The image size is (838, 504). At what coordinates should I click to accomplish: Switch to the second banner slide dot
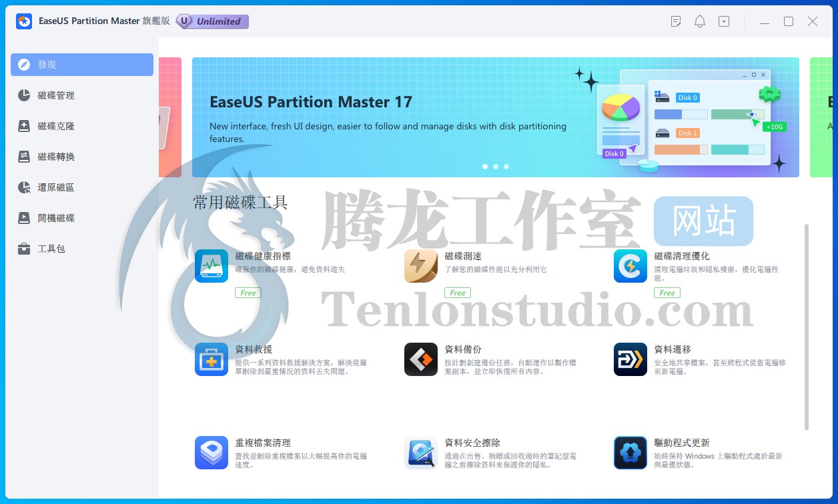[x=496, y=167]
